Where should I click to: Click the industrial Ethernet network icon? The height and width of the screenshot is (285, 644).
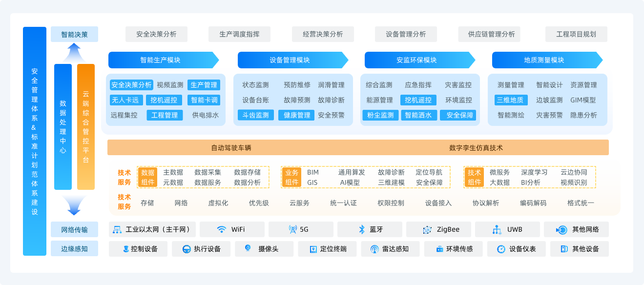(x=117, y=229)
